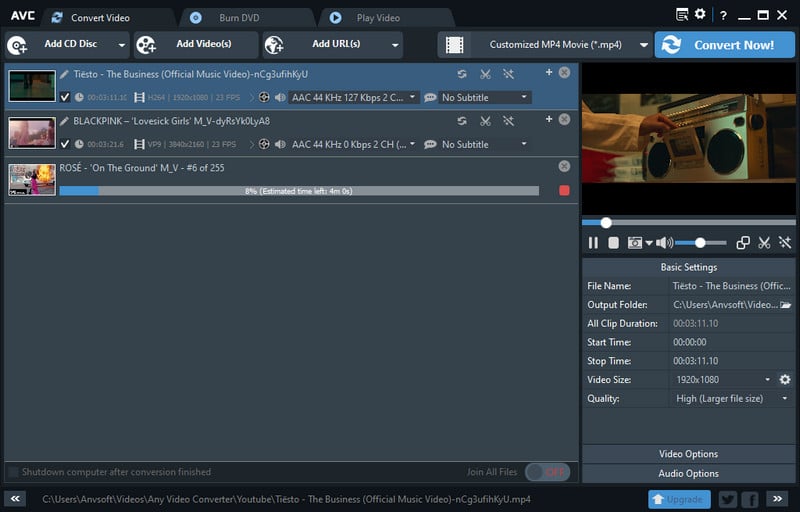Screen dimensions: 800x512
Task: Switch to the Play Video tab
Action: [x=386, y=18]
